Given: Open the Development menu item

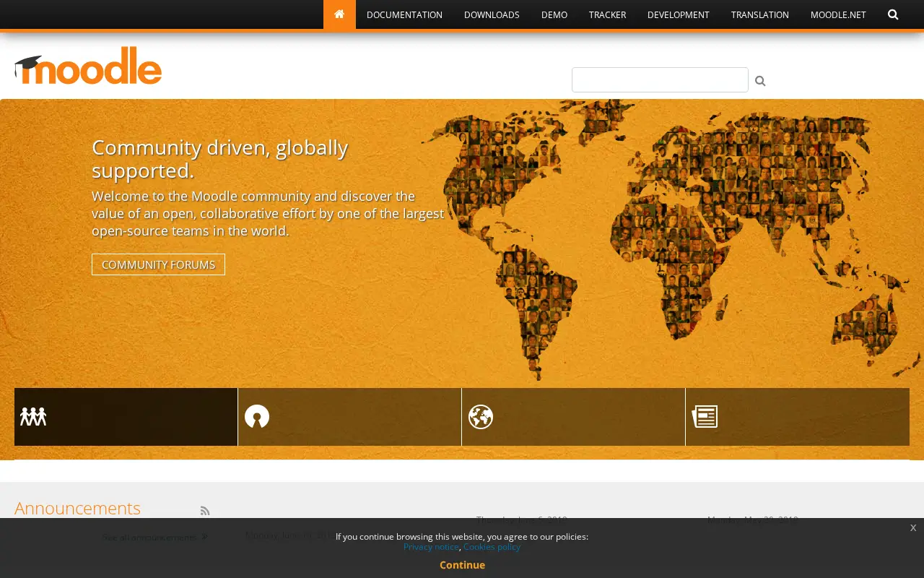Looking at the screenshot, I should tap(679, 14).
